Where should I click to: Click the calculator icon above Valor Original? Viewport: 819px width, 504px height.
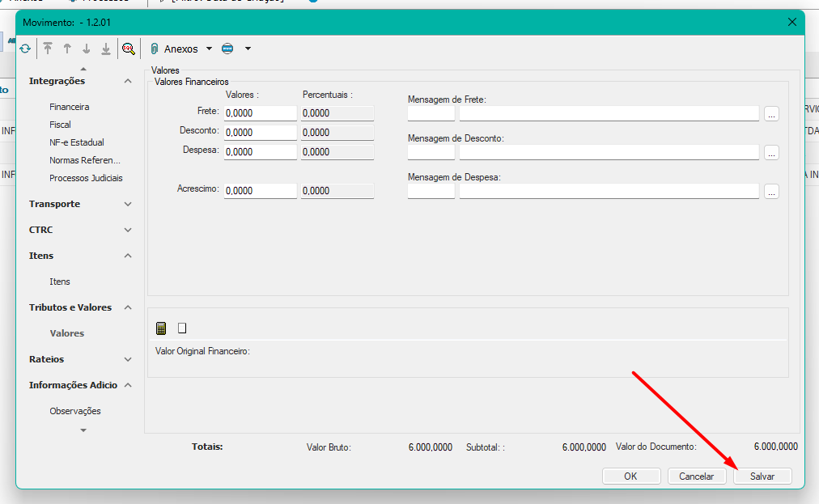161,328
